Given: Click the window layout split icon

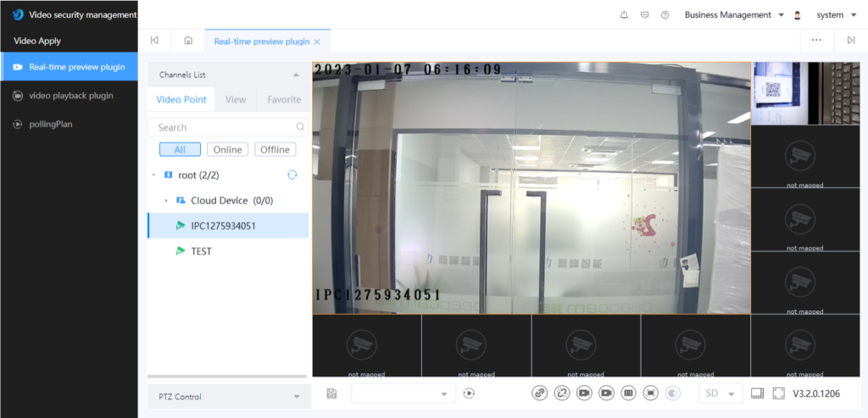Looking at the screenshot, I should coord(757,393).
